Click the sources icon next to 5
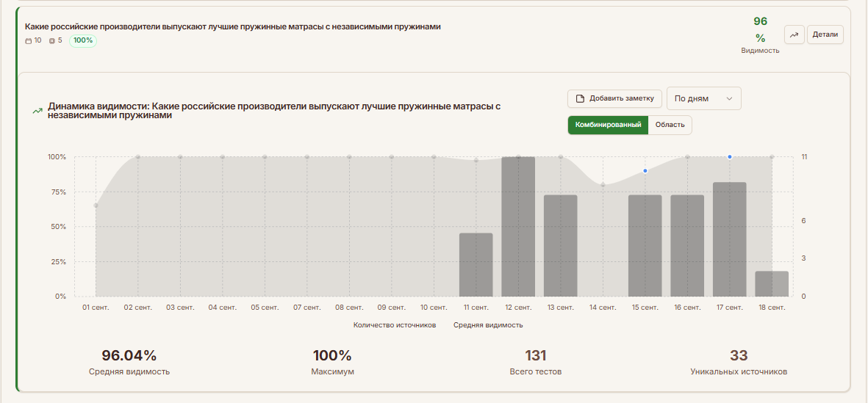The width and height of the screenshot is (868, 403). tap(51, 41)
